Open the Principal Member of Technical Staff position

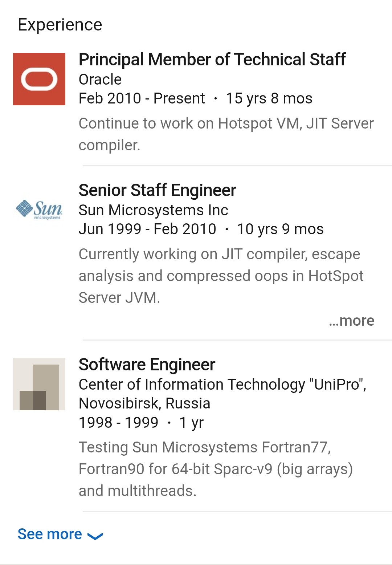pyautogui.click(x=212, y=60)
